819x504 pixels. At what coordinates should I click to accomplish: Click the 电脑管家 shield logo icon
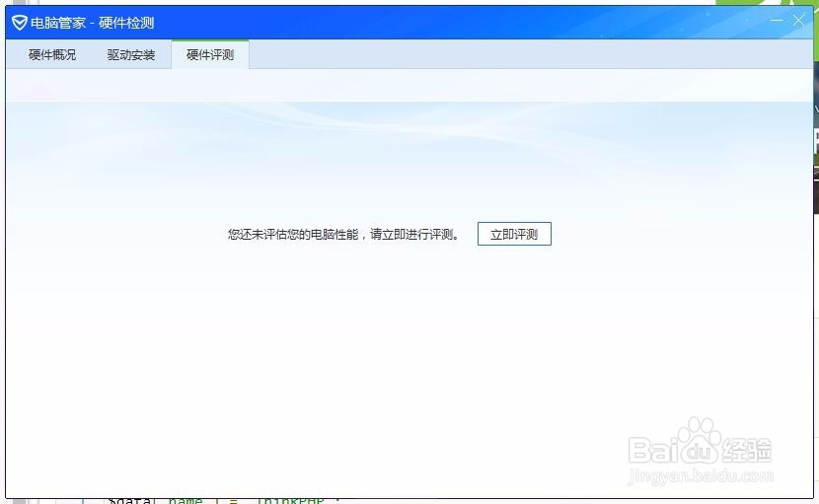pyautogui.click(x=20, y=23)
